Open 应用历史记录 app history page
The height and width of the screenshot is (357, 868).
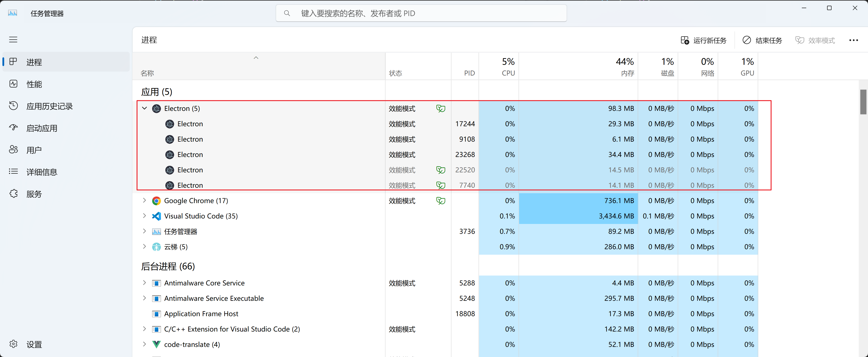pos(66,106)
